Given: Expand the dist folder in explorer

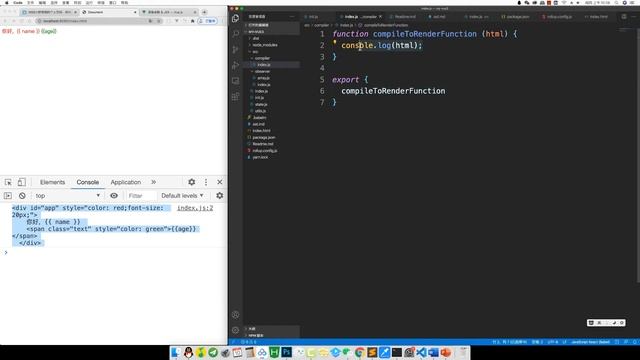Looking at the screenshot, I should coord(256,38).
